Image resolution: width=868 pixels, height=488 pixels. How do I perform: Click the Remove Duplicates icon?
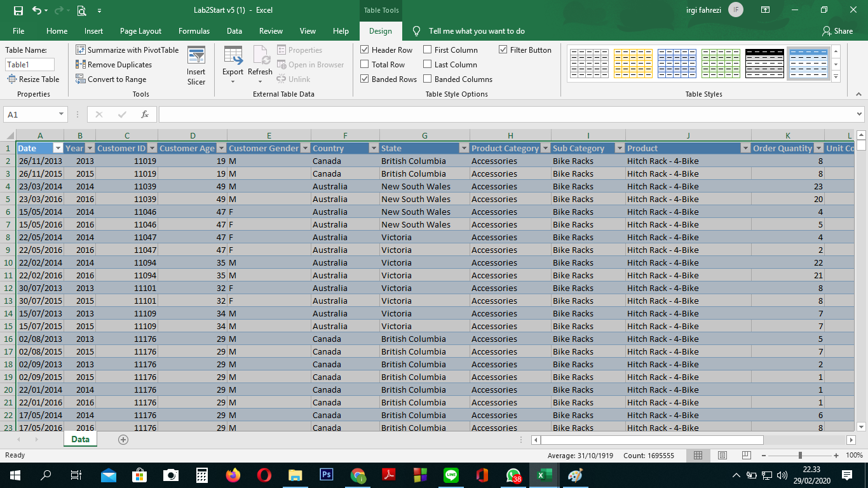pos(81,65)
